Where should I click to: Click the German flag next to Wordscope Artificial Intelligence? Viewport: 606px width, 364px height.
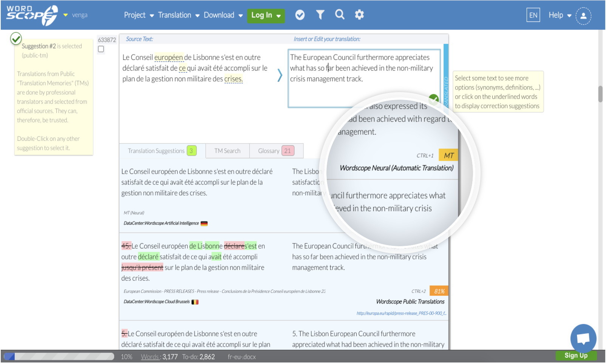click(x=204, y=223)
